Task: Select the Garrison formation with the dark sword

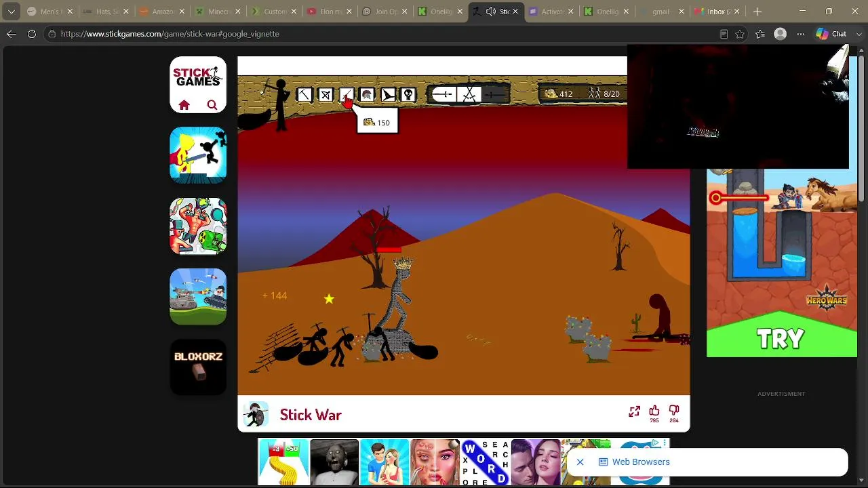Action: pos(495,95)
